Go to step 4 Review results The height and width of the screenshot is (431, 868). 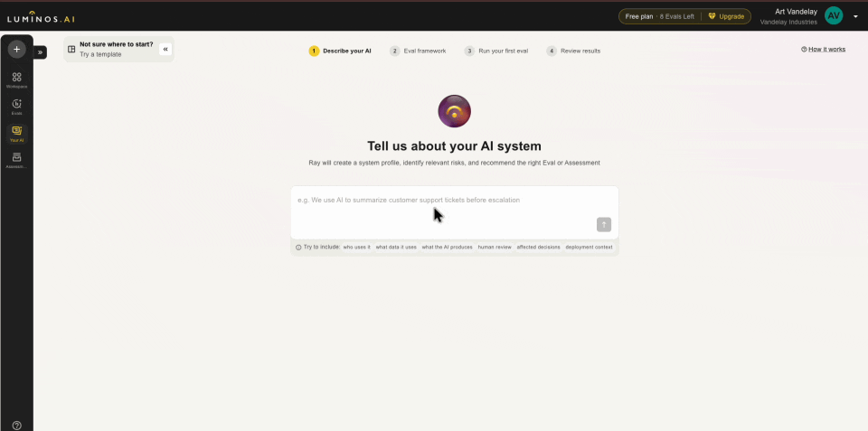573,51
